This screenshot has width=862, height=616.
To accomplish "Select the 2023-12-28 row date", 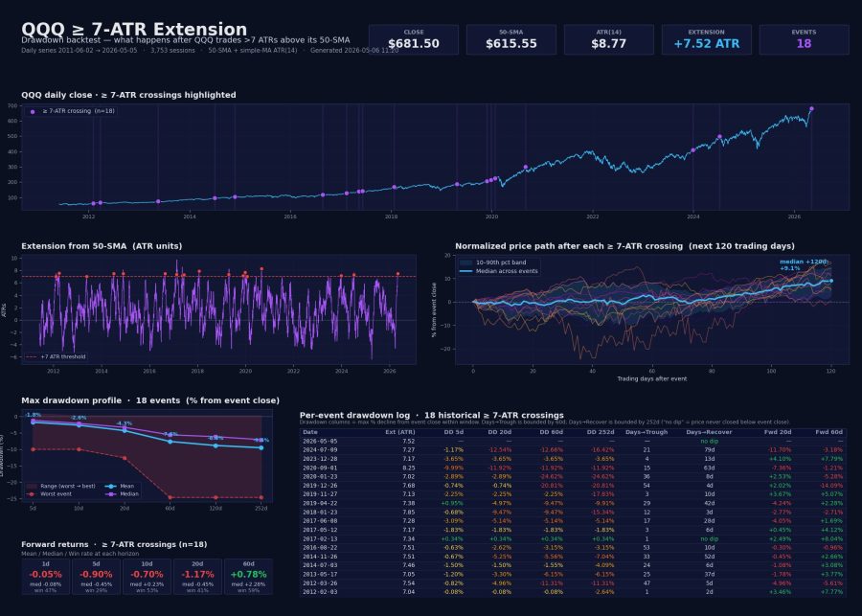I will point(320,459).
